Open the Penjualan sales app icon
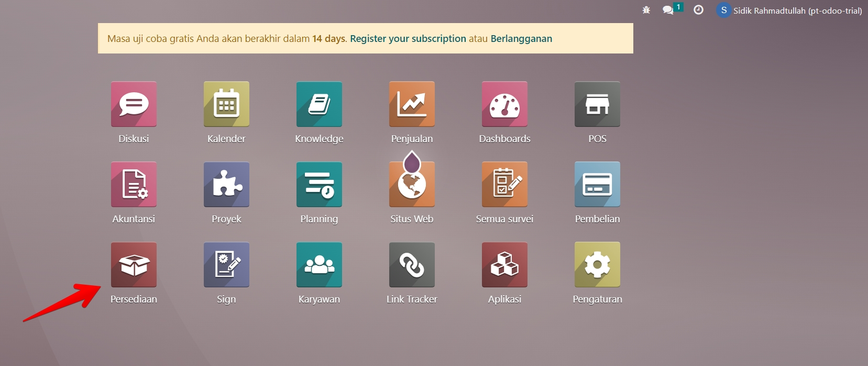The image size is (868, 366). coord(412,104)
